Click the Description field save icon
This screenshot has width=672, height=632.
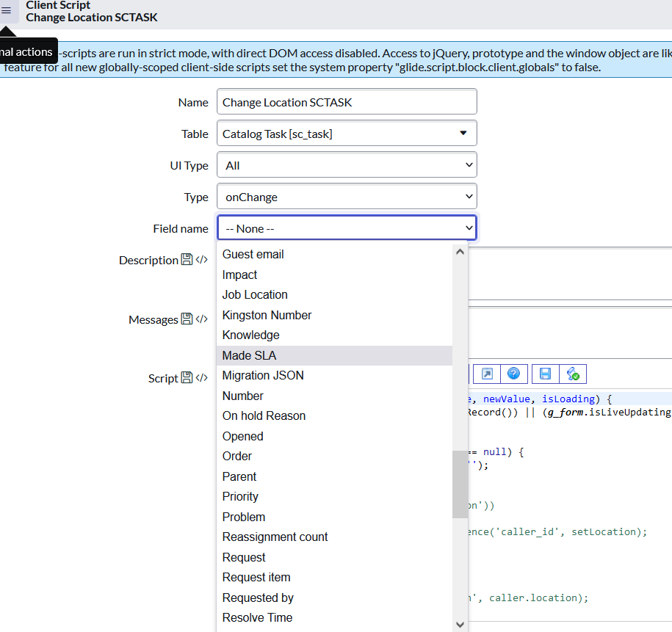(187, 259)
